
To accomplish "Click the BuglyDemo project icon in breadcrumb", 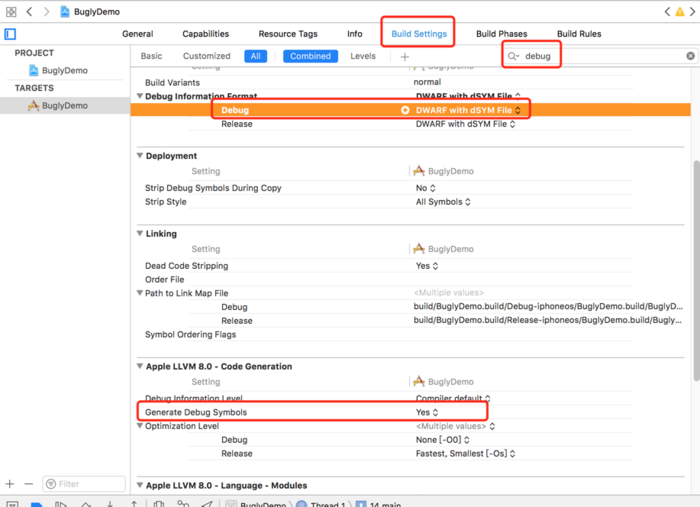I will point(65,12).
